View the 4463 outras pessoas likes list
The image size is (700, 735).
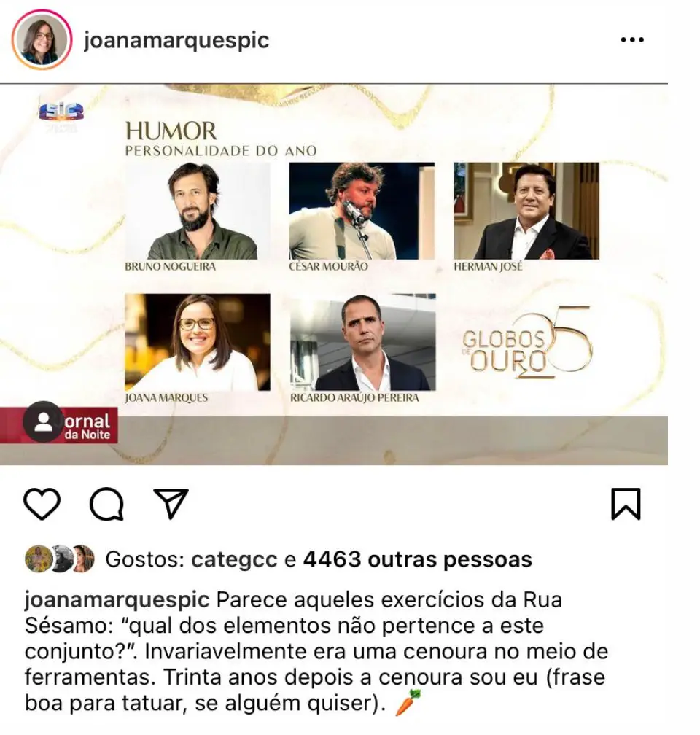pyautogui.click(x=417, y=559)
